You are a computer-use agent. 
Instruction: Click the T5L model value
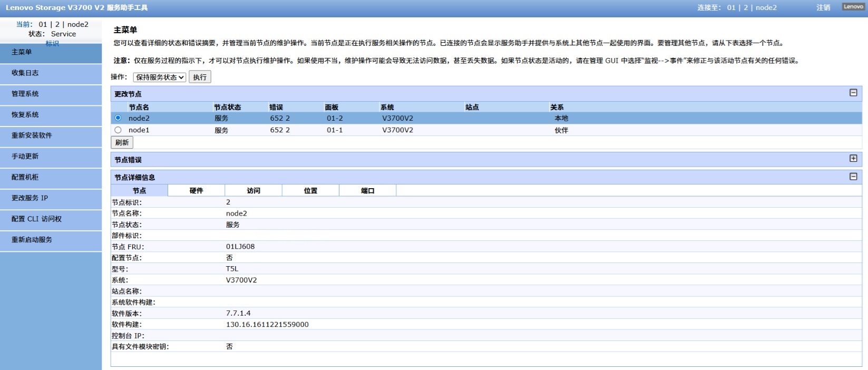click(232, 269)
